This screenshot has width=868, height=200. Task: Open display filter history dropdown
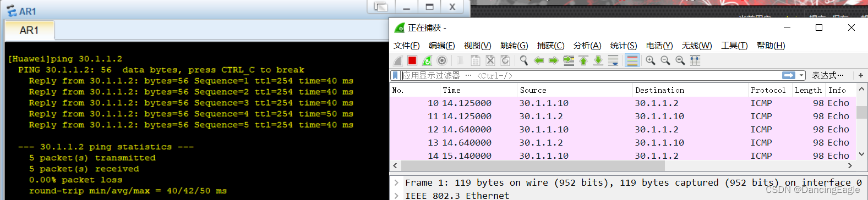click(x=802, y=75)
